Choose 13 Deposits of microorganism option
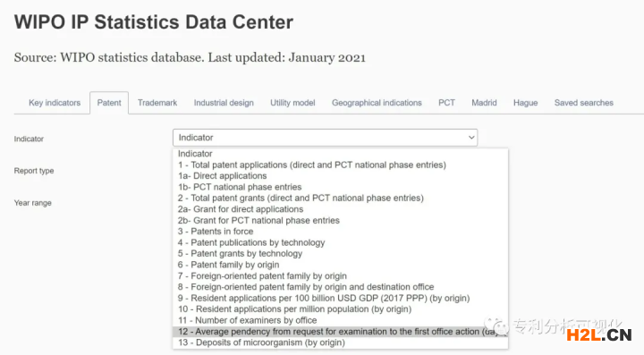 340,342
